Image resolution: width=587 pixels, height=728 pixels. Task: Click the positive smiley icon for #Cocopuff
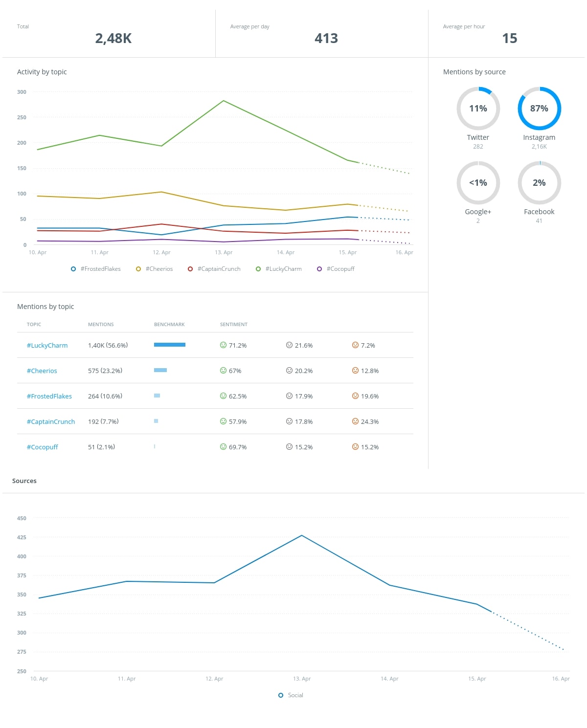click(223, 447)
